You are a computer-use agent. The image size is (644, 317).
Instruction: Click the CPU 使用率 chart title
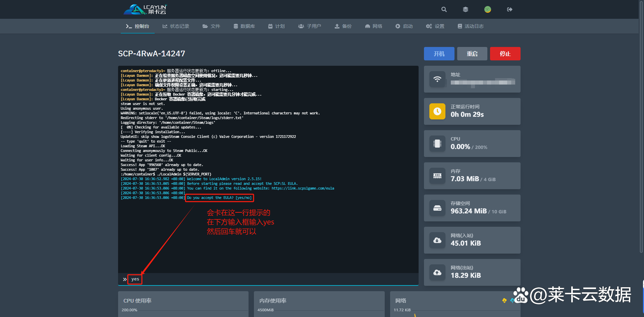pyautogui.click(x=138, y=301)
